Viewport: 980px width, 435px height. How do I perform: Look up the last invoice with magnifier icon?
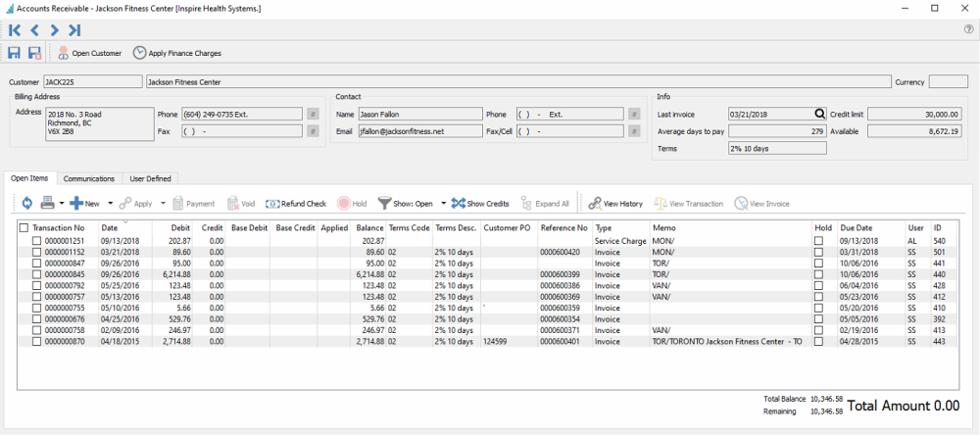point(819,114)
